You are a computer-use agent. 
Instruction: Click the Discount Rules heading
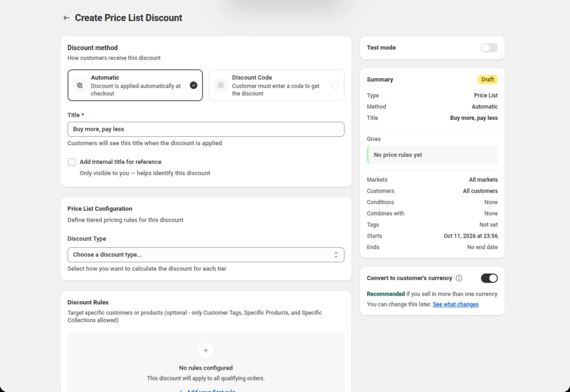[x=88, y=302]
